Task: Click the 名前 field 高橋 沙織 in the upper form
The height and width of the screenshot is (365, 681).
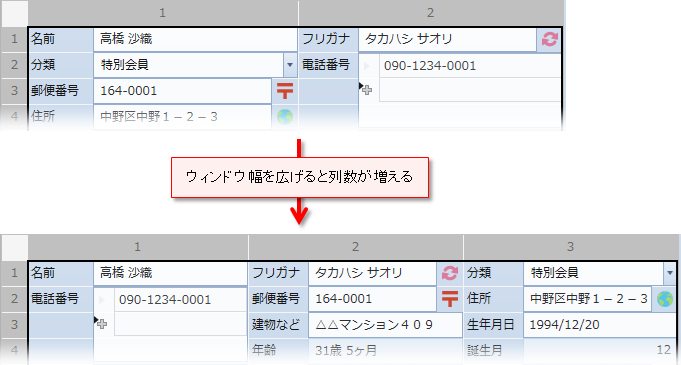Action: pos(195,40)
